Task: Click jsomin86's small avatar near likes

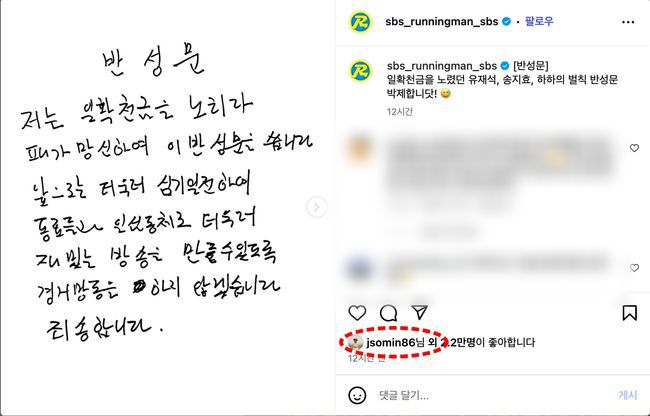Action: click(355, 343)
